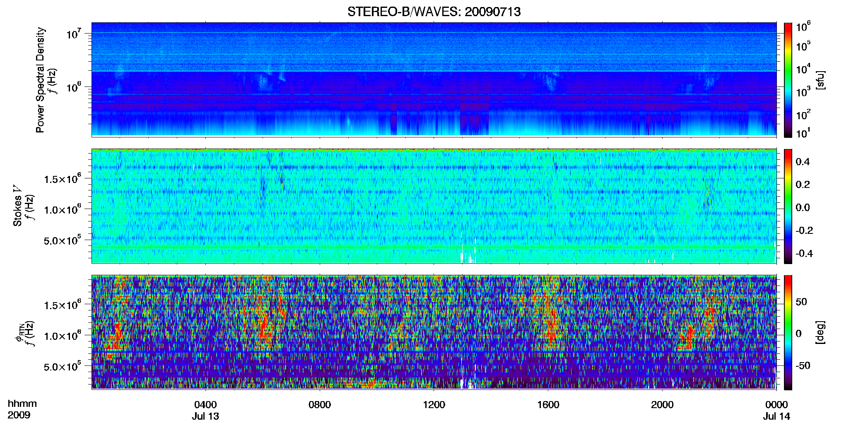Screen dimensions: 868x447
Task: Click inside the Stokes V spectrogram panel
Action: (x=434, y=206)
